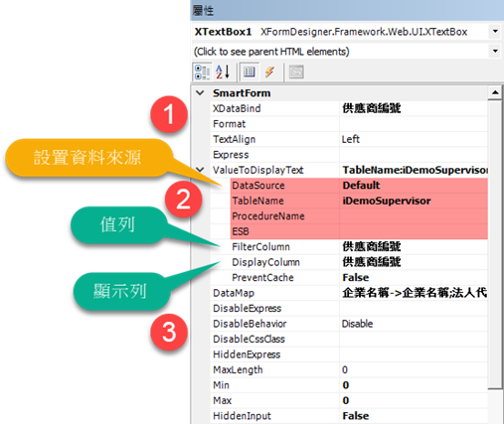This screenshot has height=424, width=504.
Task: Edit the ProcedureName value field
Action: tap(414, 216)
